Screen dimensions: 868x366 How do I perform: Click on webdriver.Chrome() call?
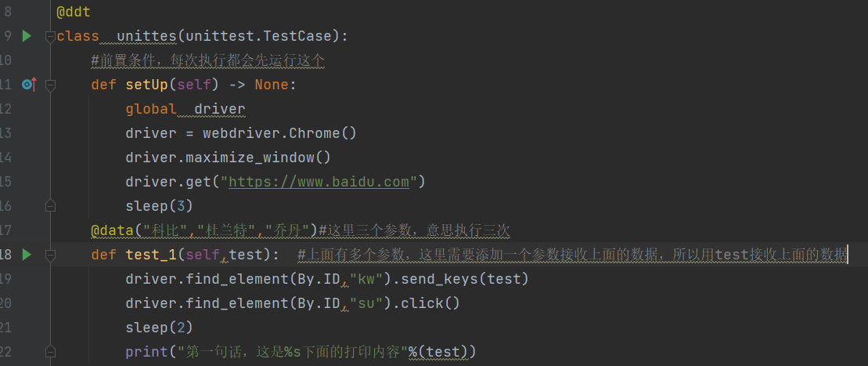coord(279,134)
